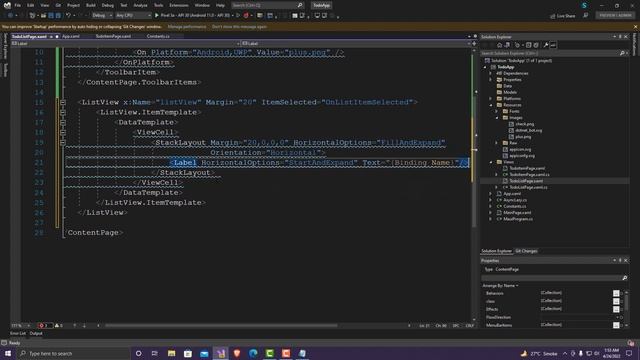Open the File menu

18,5
